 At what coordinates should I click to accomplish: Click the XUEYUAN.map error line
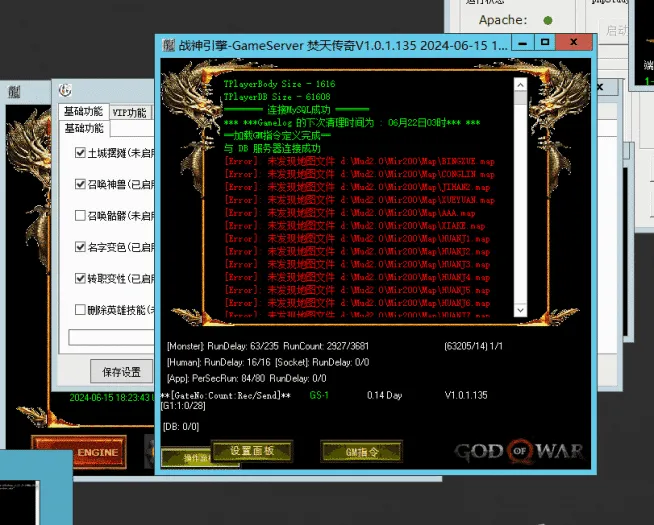pyautogui.click(x=359, y=200)
